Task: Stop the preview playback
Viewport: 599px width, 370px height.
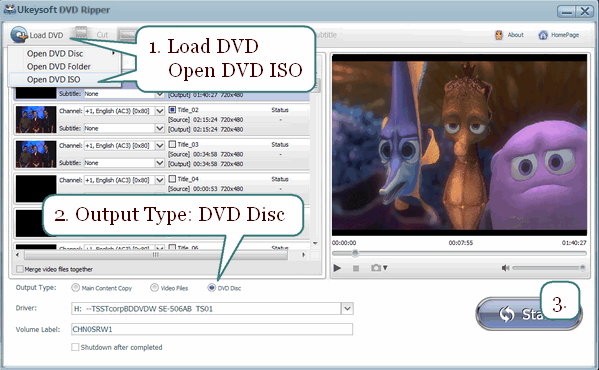Action: (x=356, y=268)
